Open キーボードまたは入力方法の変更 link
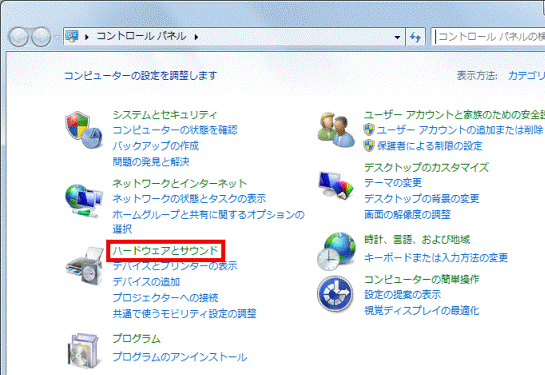Image resolution: width=545 pixels, height=375 pixels. click(436, 258)
